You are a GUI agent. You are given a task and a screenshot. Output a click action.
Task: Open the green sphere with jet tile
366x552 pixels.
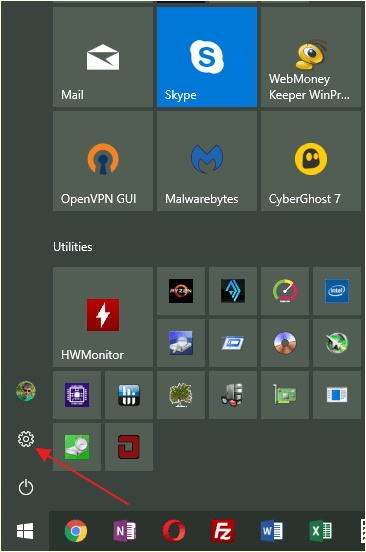(x=337, y=343)
